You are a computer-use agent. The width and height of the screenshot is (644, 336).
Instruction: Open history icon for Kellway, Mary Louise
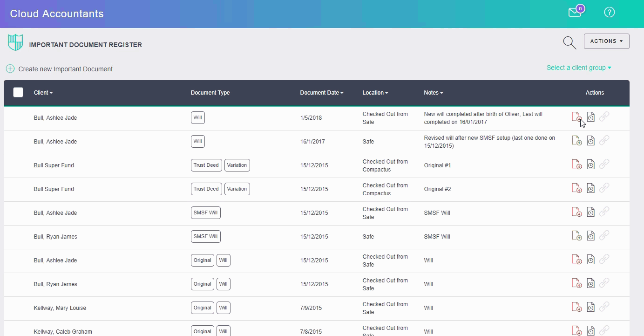coord(590,307)
